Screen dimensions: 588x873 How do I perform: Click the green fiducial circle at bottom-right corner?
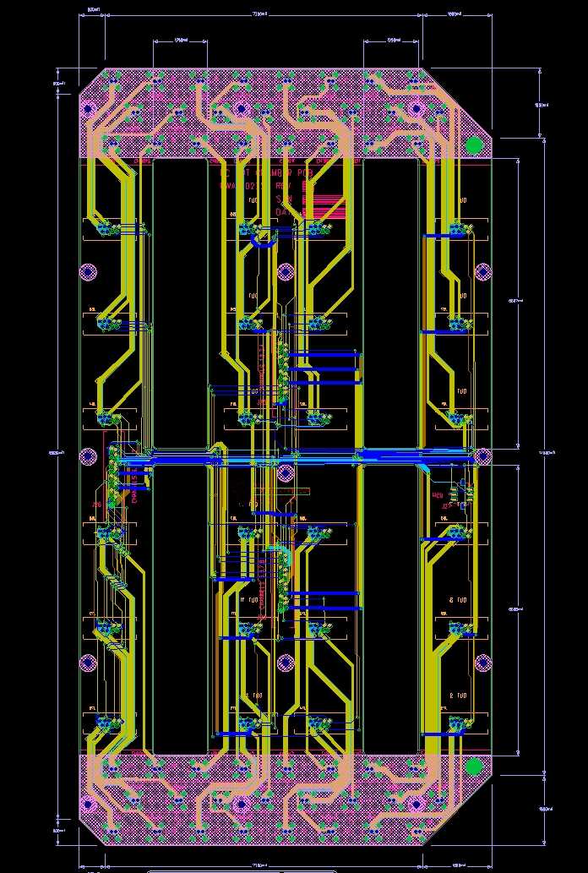[x=474, y=766]
